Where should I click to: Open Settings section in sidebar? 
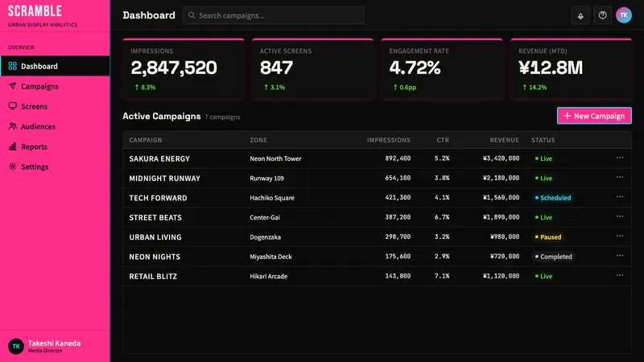(55, 167)
